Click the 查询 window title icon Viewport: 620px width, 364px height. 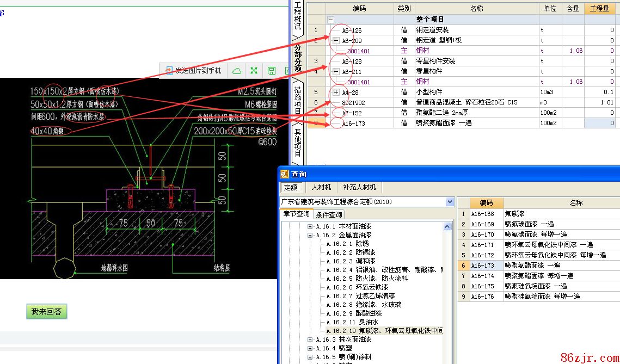[285, 174]
